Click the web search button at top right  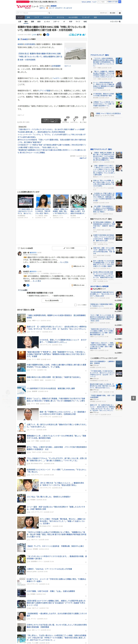click(x=120, y=2)
